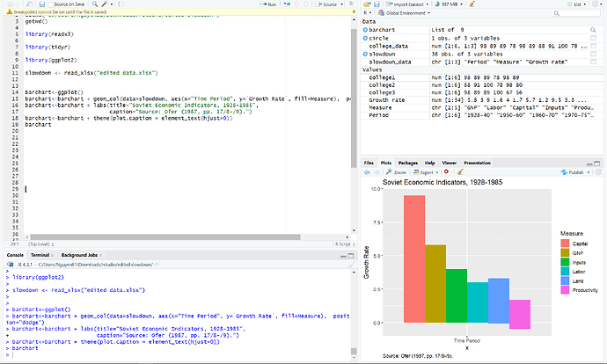
Task: Expand slowdown data frame details
Action: point(365,55)
